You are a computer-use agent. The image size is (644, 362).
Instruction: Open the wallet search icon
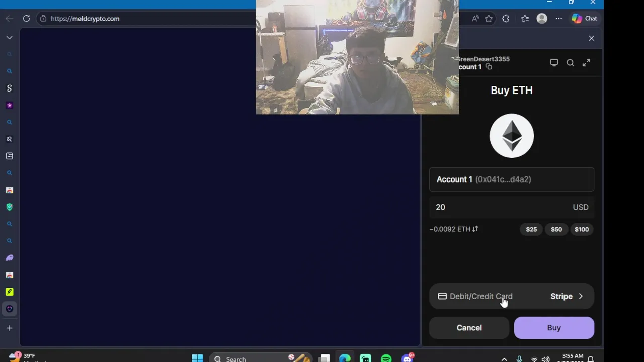coord(570,63)
